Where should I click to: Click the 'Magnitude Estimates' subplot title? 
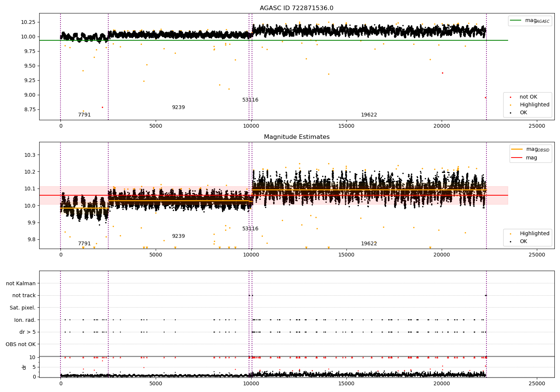click(296, 137)
